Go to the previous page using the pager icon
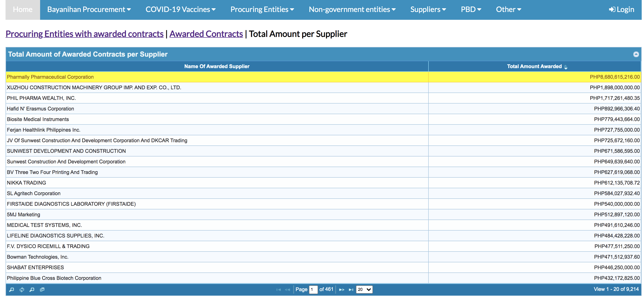The width and height of the screenshot is (644, 301). [x=287, y=289]
